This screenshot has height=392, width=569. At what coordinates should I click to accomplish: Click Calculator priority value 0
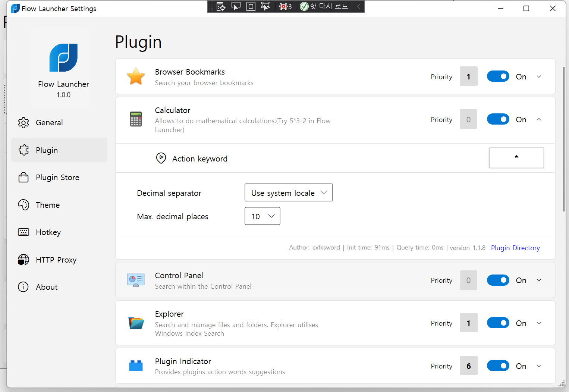(x=469, y=119)
